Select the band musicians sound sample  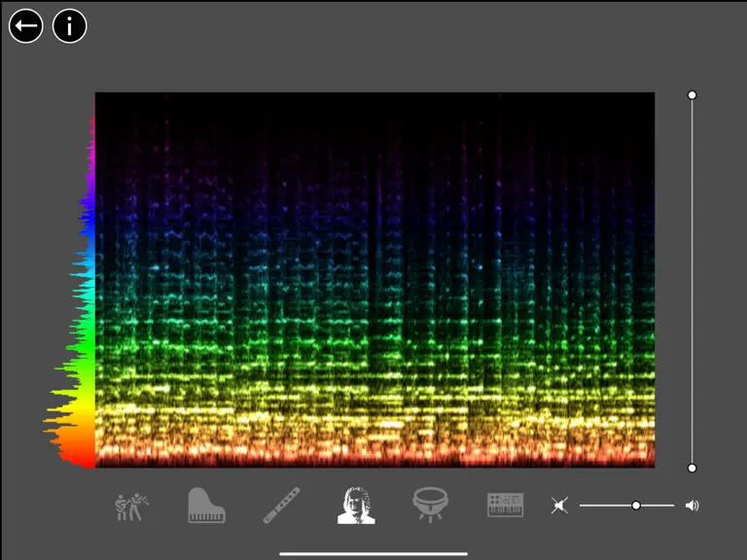(132, 507)
